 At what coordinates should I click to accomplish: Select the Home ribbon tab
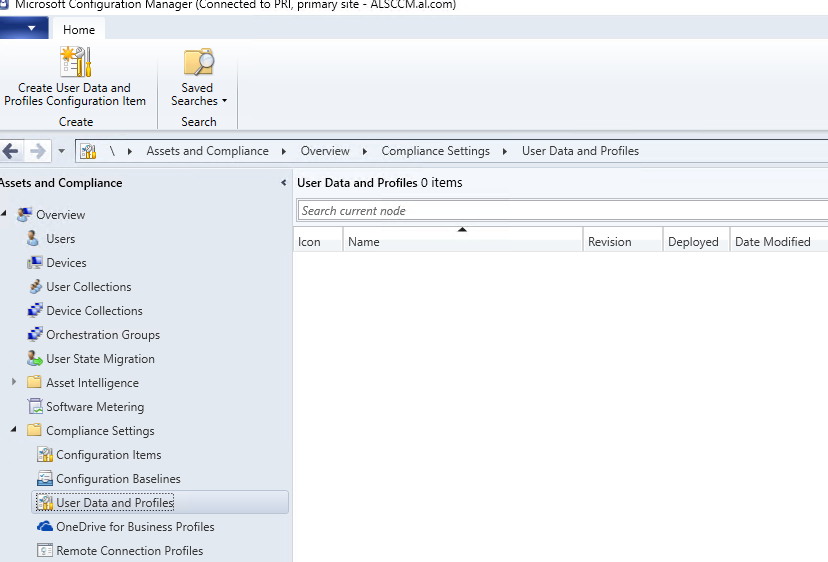79,30
